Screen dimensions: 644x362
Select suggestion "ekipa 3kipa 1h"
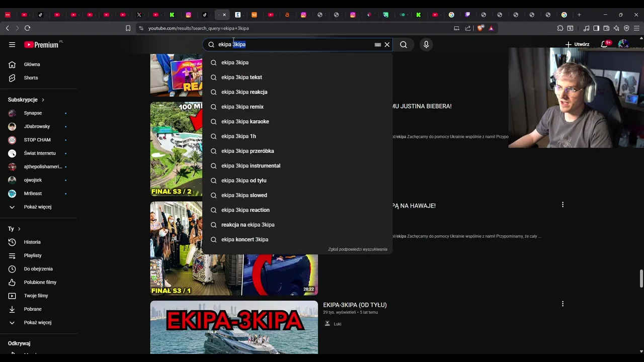(x=297, y=136)
